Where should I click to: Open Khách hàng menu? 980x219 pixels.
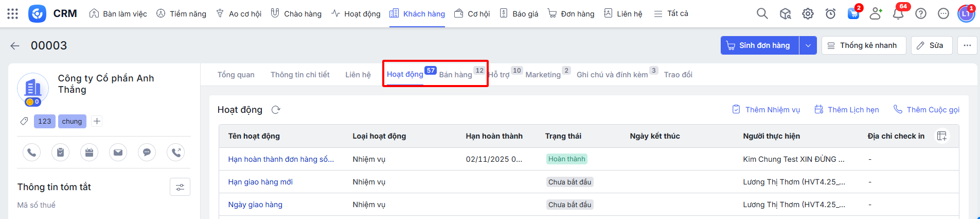click(417, 14)
